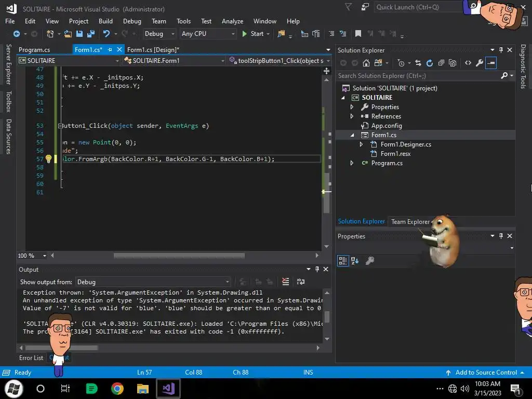The image size is (532, 399).
Task: Expand the Program.cs node in the solution tree
Action: 352,163
